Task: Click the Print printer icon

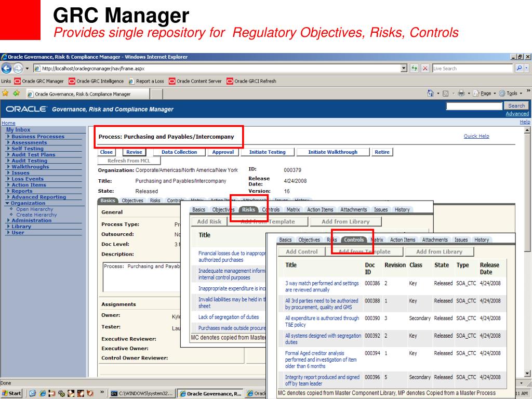Action: (x=461, y=94)
